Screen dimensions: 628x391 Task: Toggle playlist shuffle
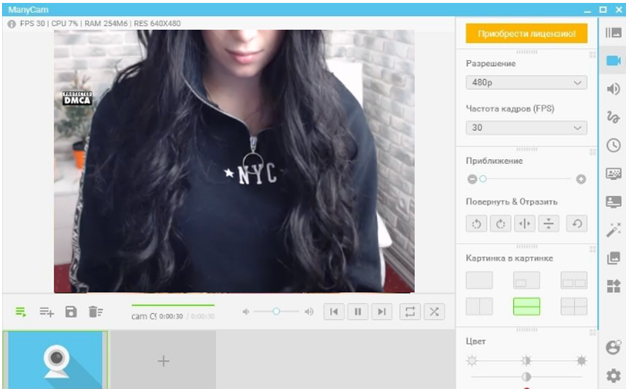pos(434,311)
